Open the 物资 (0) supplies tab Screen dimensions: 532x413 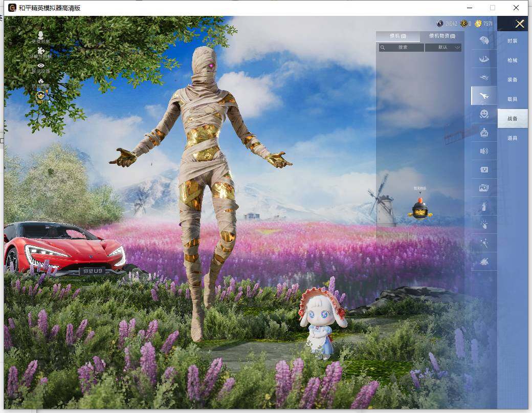point(442,36)
